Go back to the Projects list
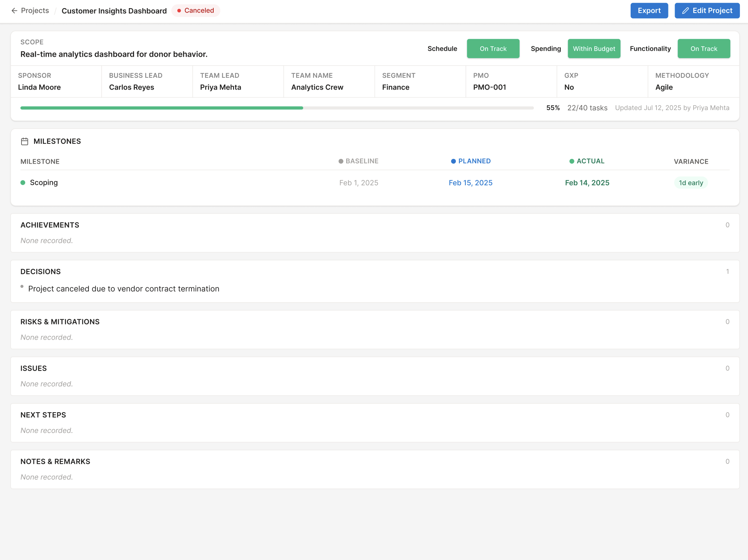Viewport: 748px width, 560px height. pos(30,11)
